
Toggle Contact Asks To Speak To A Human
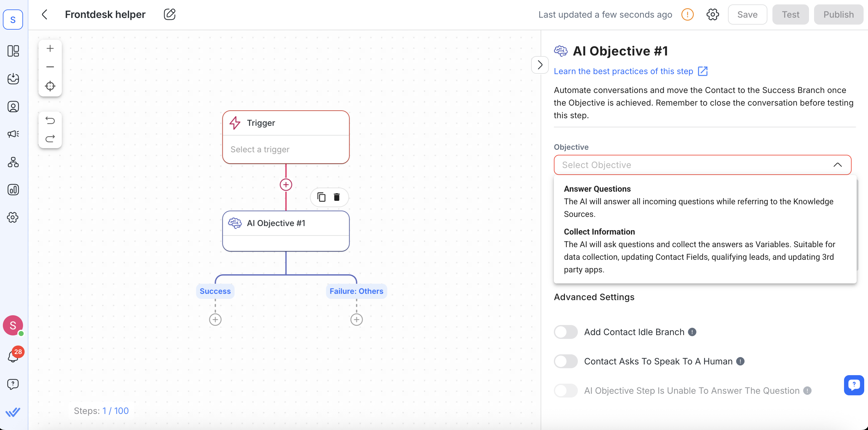pyautogui.click(x=566, y=361)
